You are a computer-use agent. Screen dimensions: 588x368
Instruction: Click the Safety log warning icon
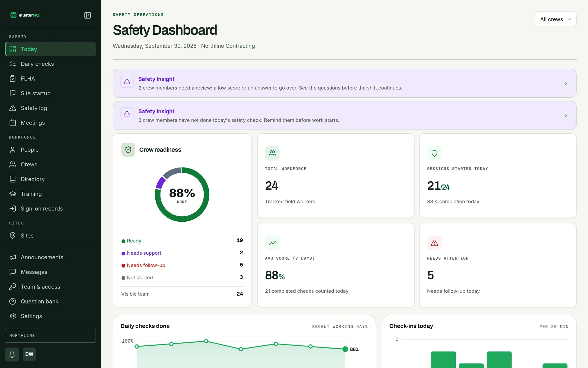13,108
